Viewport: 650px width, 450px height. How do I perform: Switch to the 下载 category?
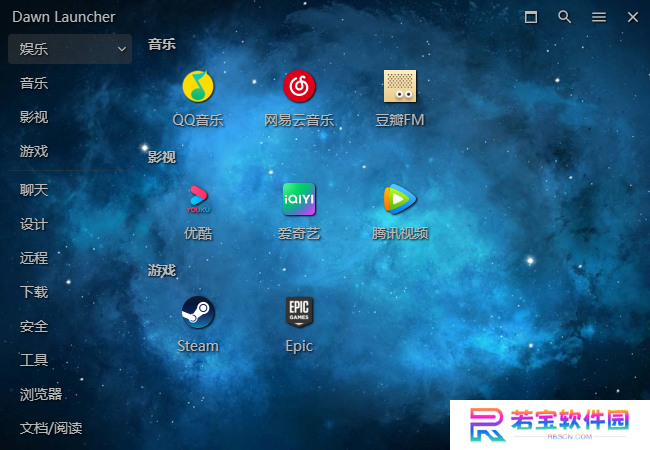point(34,292)
